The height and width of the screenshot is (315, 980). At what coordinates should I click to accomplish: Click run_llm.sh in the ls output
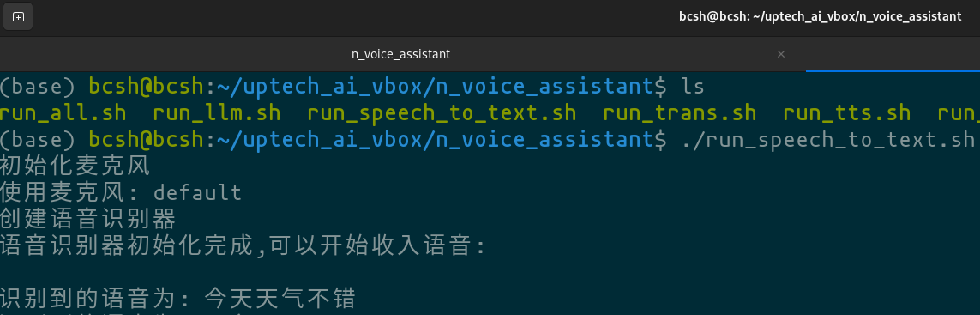point(217,113)
